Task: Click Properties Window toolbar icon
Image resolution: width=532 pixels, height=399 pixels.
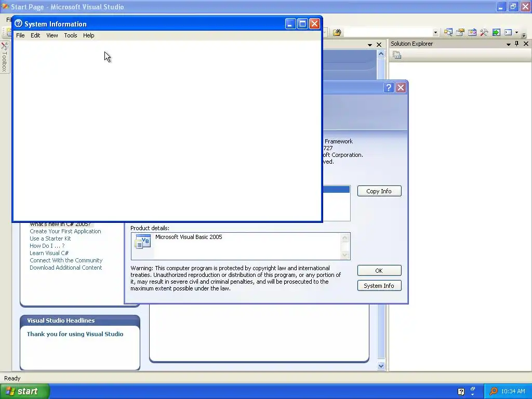Action: point(460,33)
